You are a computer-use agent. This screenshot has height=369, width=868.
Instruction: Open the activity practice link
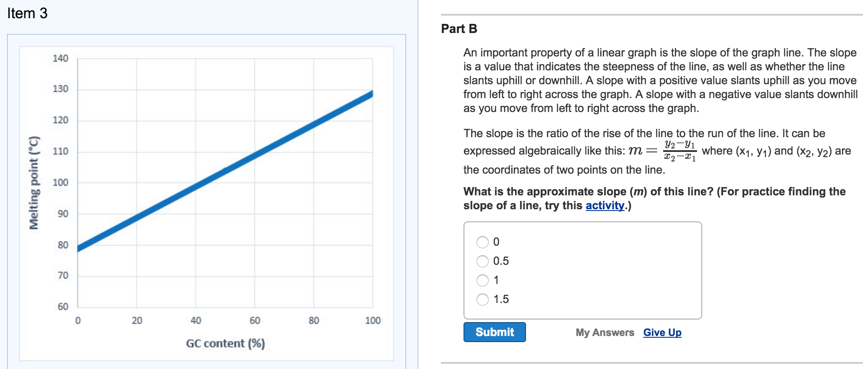click(x=604, y=205)
